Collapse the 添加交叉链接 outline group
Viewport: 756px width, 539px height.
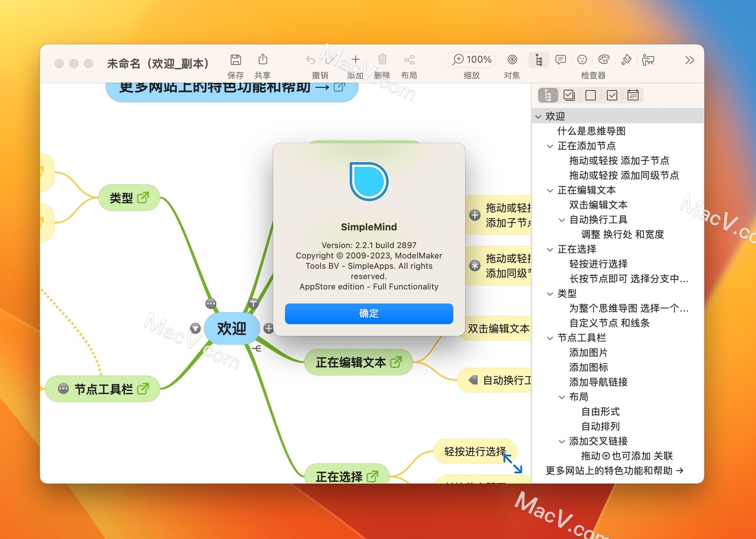562,442
